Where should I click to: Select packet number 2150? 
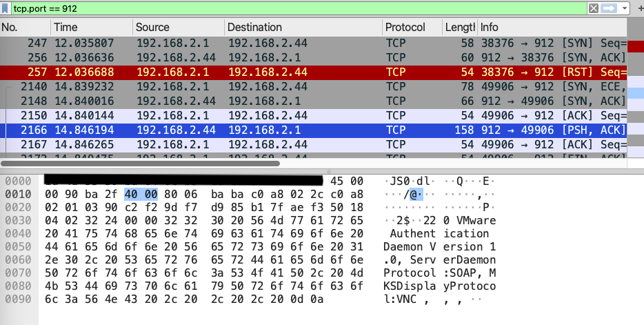coord(313,115)
